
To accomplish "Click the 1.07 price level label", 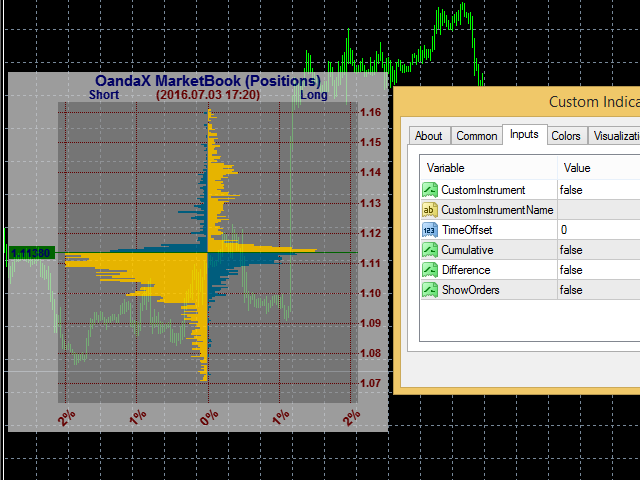I will (371, 383).
